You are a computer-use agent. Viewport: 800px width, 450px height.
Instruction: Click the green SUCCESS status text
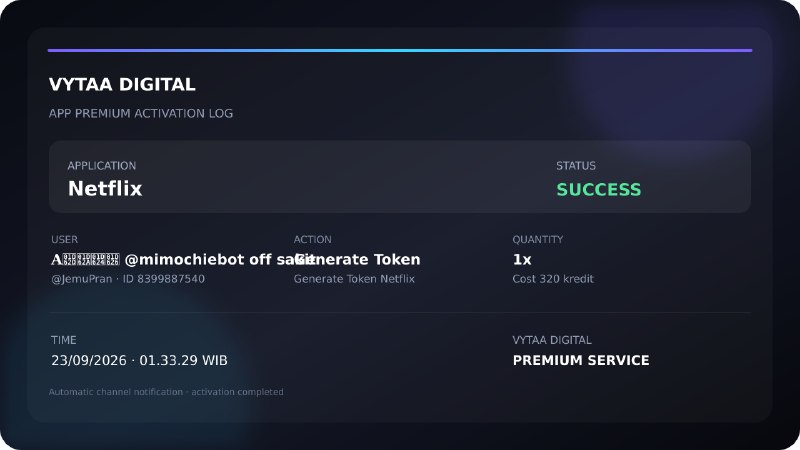(x=598, y=190)
